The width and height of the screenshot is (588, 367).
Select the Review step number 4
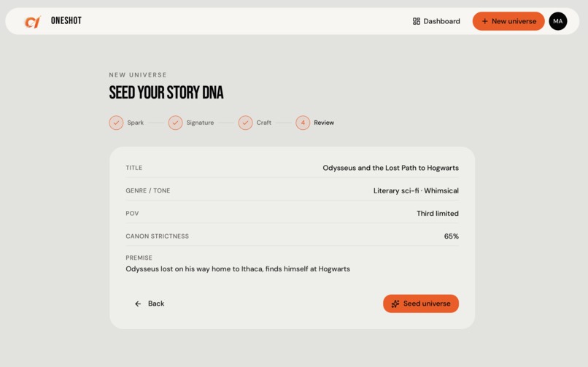point(303,123)
